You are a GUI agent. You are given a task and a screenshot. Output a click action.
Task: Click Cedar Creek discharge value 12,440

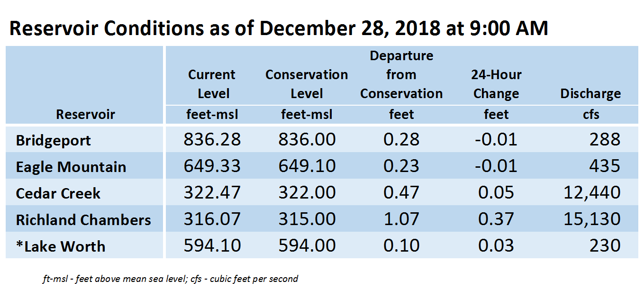pyautogui.click(x=592, y=192)
